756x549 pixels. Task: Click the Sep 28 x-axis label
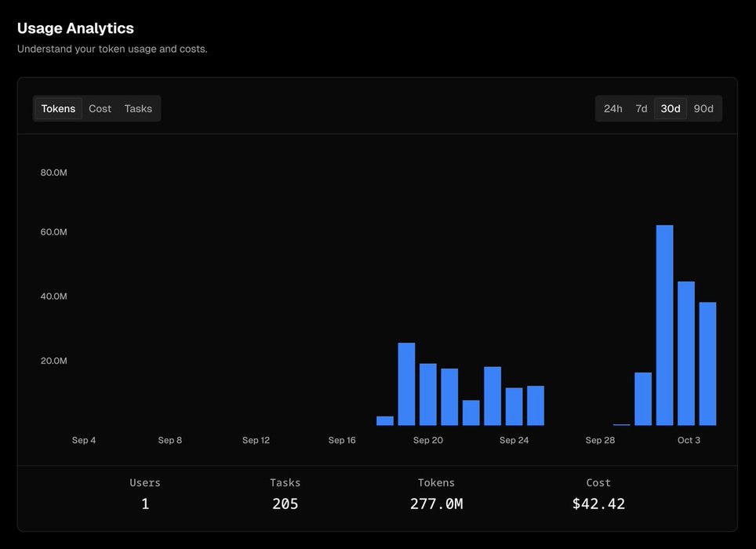[600, 441]
